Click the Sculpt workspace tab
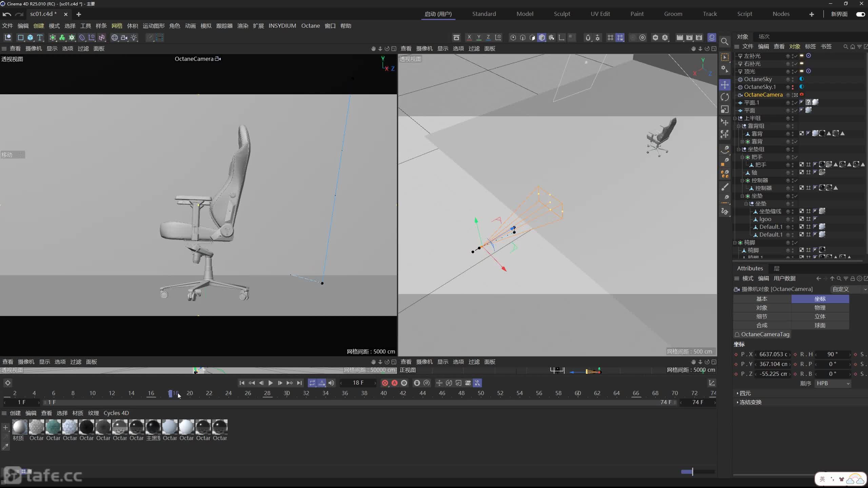The width and height of the screenshot is (868, 488). click(561, 13)
